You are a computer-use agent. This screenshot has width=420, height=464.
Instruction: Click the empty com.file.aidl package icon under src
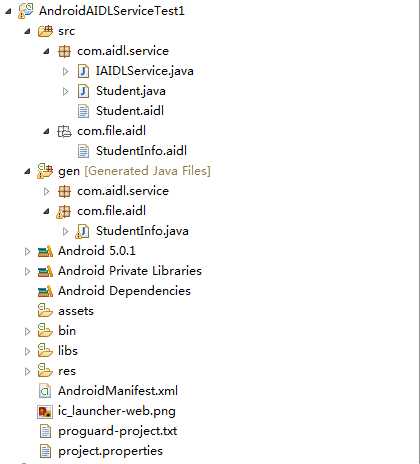[64, 131]
